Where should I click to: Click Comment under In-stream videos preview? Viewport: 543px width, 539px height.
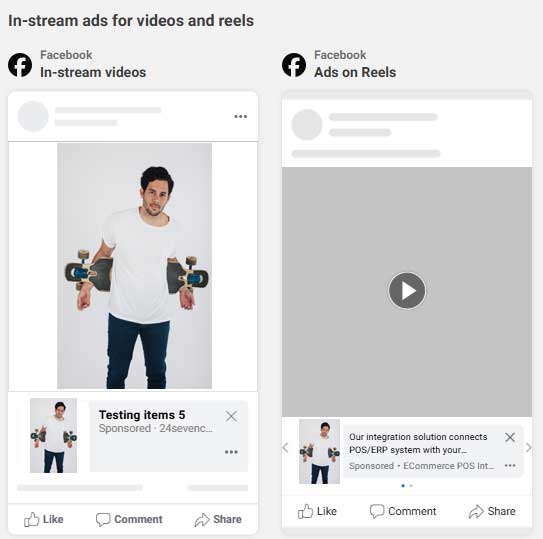(129, 519)
